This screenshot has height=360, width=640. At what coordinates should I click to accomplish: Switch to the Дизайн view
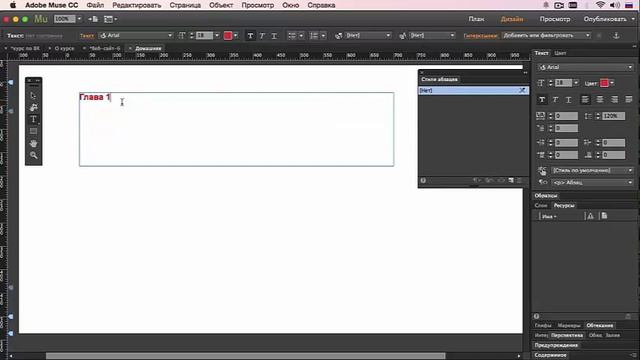[512, 19]
